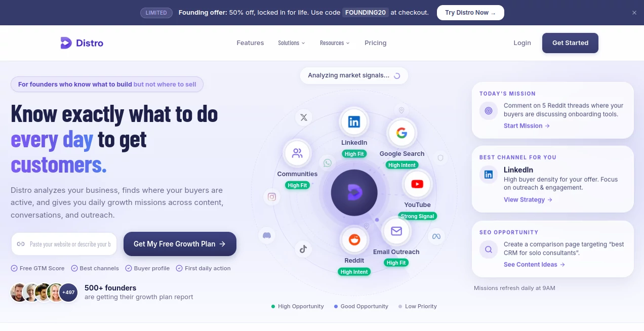Click the Buyer profile check item

[x=147, y=268]
